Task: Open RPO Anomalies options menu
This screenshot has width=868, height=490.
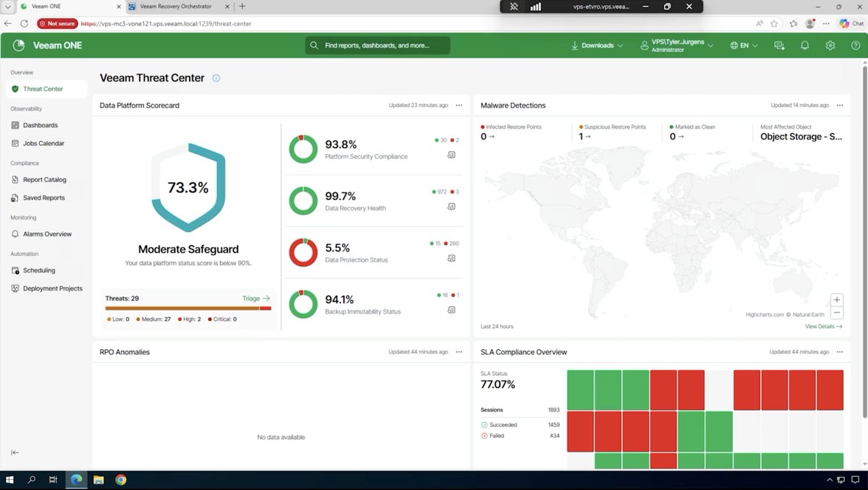Action: click(459, 352)
